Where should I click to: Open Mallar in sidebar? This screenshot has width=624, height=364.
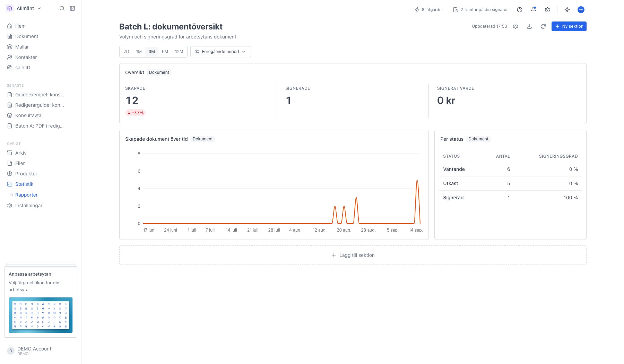(41, 47)
